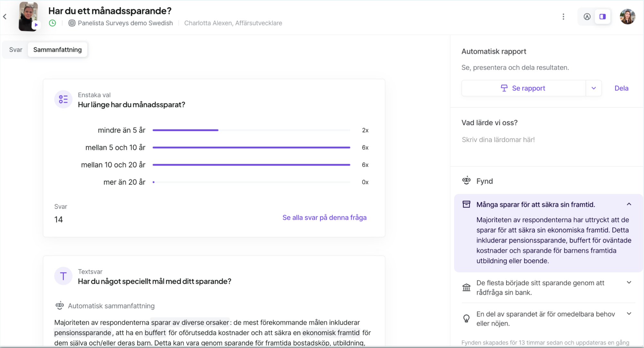Click the green clock status icon
Viewport: 644px width, 348px height.
click(52, 23)
